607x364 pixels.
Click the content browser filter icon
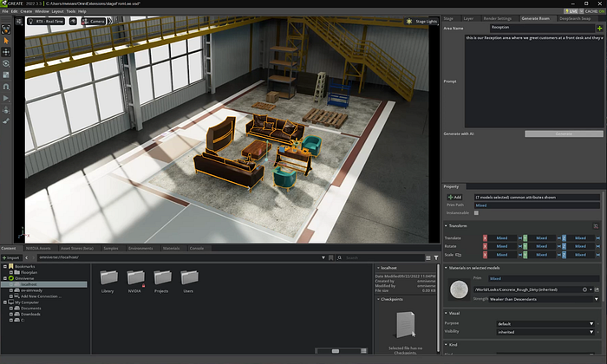[x=434, y=258]
